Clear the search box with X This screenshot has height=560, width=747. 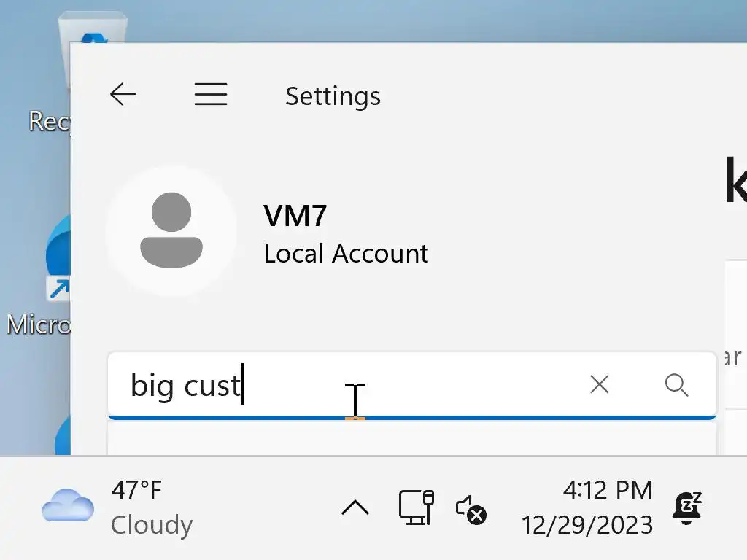coord(599,384)
